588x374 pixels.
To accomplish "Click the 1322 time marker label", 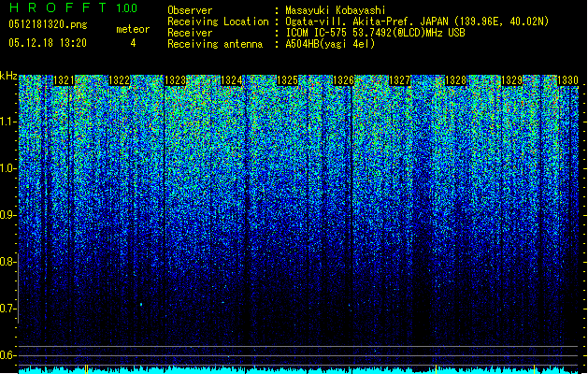I will (120, 80).
